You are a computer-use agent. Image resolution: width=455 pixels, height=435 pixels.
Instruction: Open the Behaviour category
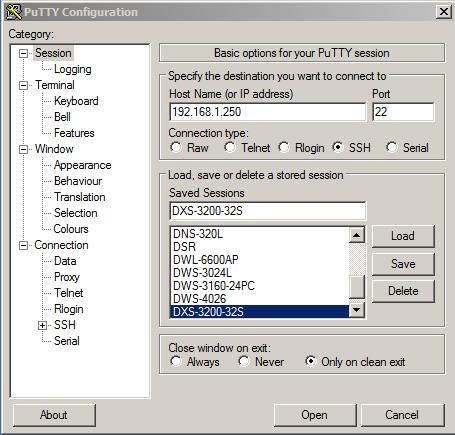78,181
